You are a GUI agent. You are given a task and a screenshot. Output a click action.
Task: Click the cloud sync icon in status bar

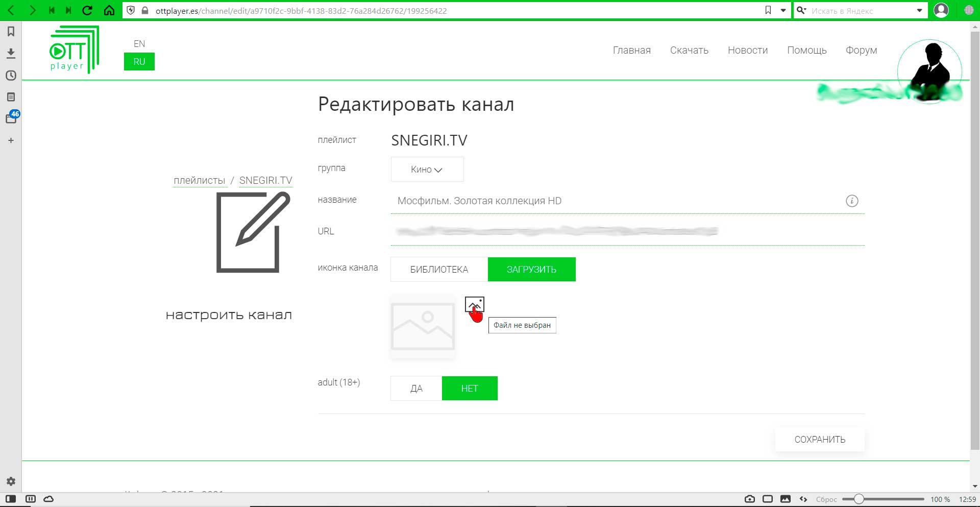[x=48, y=499]
